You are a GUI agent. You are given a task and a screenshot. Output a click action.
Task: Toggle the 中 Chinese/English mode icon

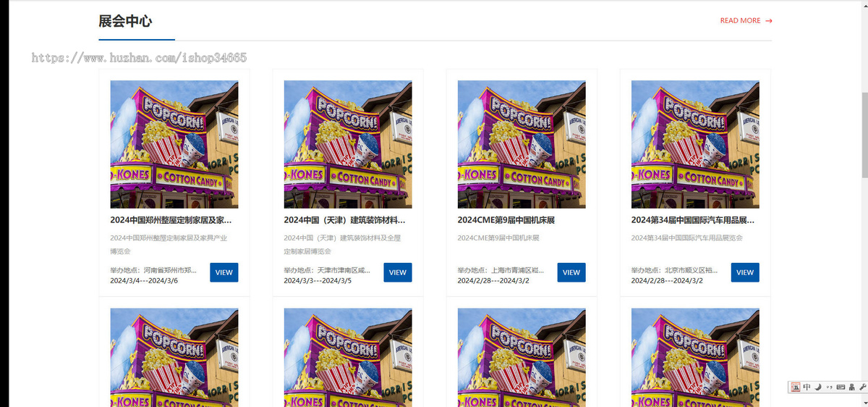(807, 387)
